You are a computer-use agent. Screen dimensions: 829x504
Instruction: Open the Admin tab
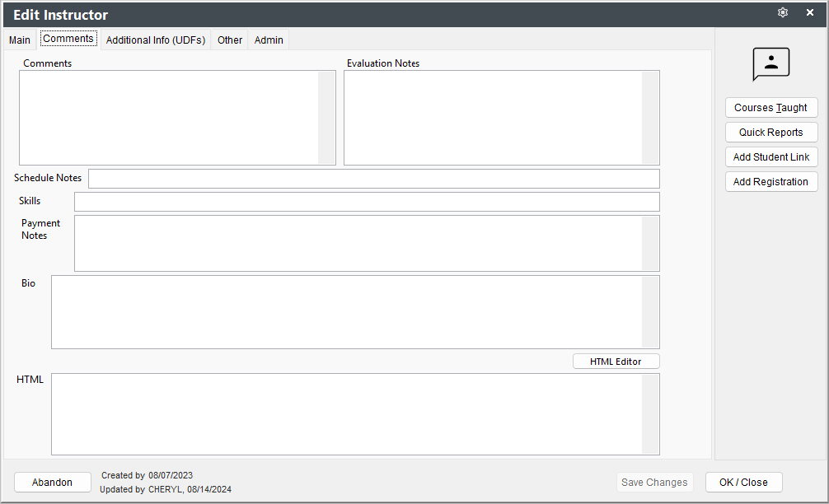(x=269, y=40)
